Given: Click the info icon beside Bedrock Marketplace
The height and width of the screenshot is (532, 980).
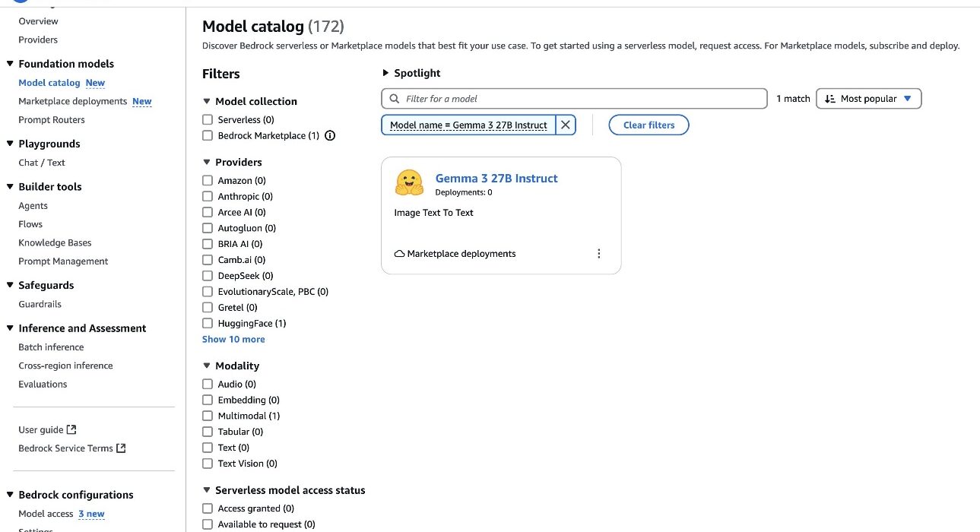Looking at the screenshot, I should pyautogui.click(x=330, y=136).
